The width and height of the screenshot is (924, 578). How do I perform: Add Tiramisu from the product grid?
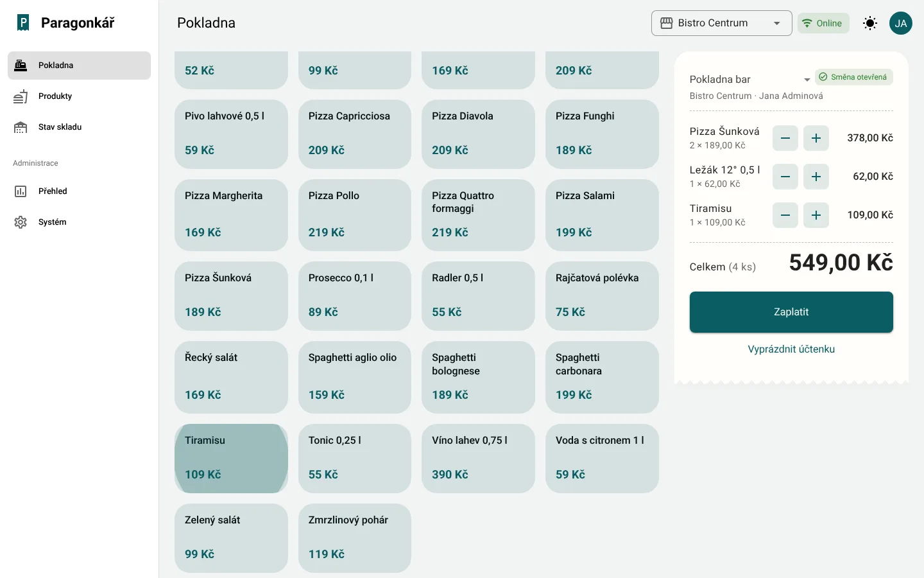point(231,459)
